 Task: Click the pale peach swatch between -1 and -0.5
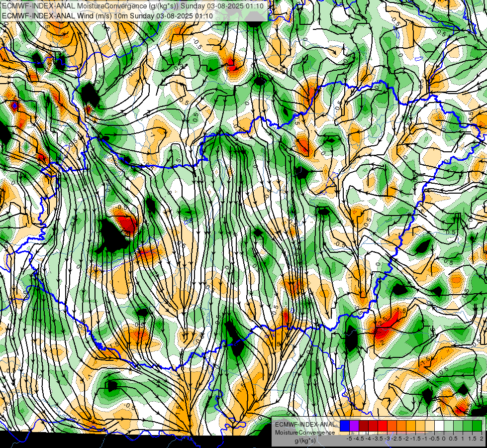tap(430, 426)
